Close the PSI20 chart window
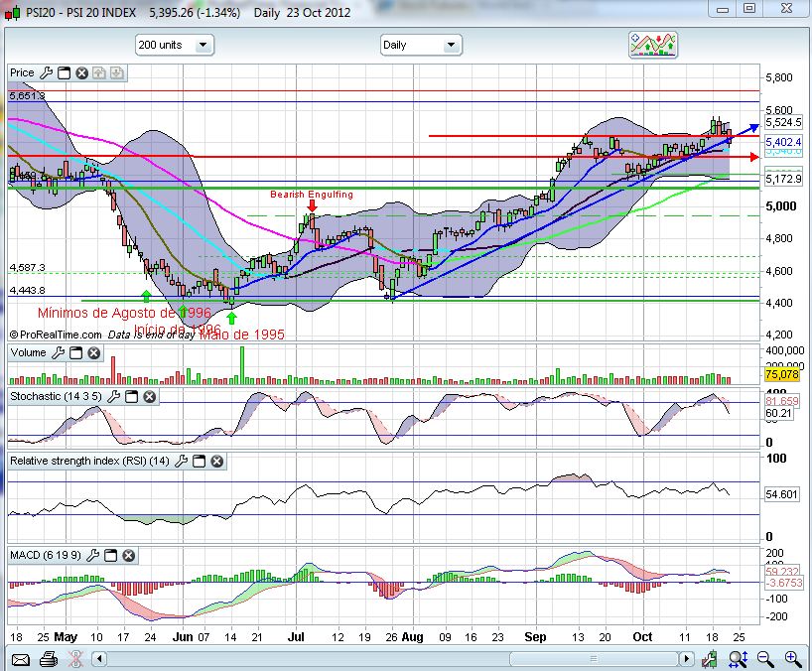 click(x=786, y=9)
